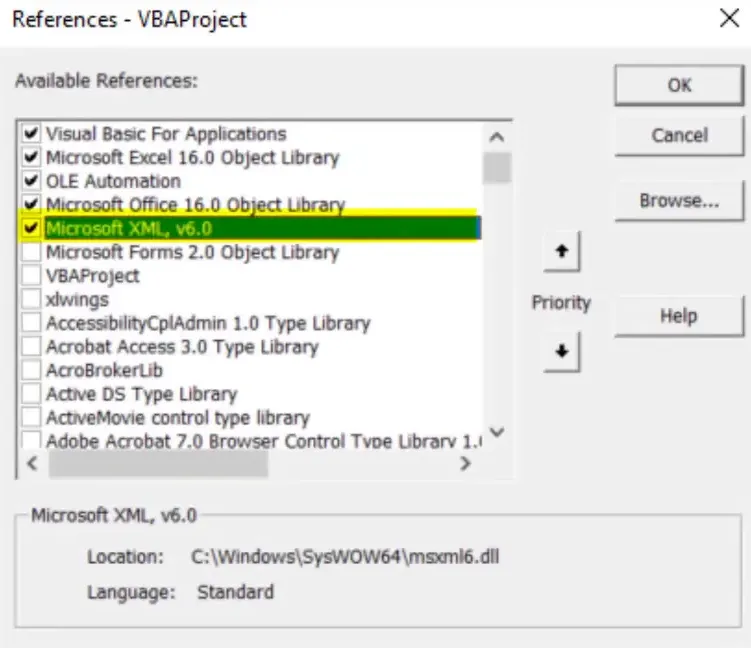Click the horizontal scrollbar thumb
Screen dimensions: 751x648
pos(158,464)
